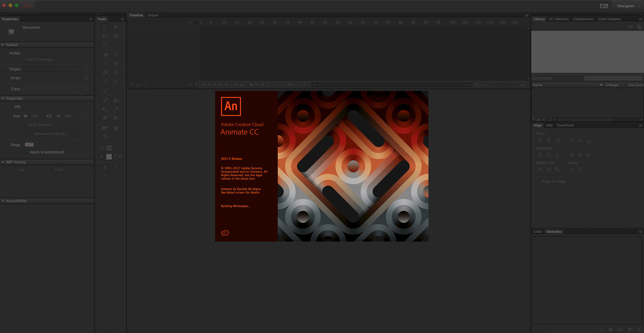This screenshot has height=333, width=644.
Task: Select the Camera tool
Action: pos(105,128)
